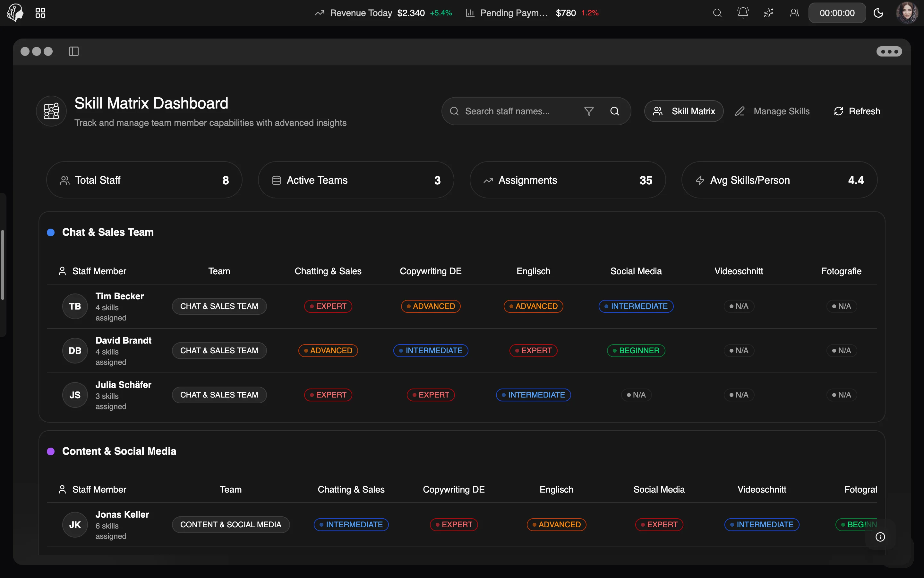The width and height of the screenshot is (924, 578).
Task: Click David Brandt's BEGINNER Social Media badge
Action: [636, 351]
